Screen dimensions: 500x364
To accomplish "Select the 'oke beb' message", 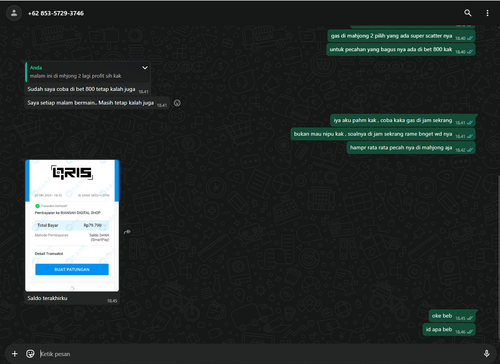I will pos(453,316).
